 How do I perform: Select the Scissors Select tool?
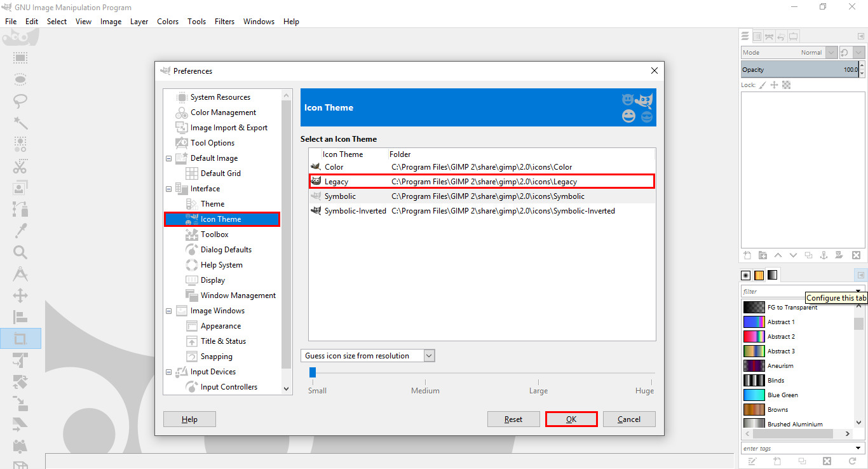20,166
